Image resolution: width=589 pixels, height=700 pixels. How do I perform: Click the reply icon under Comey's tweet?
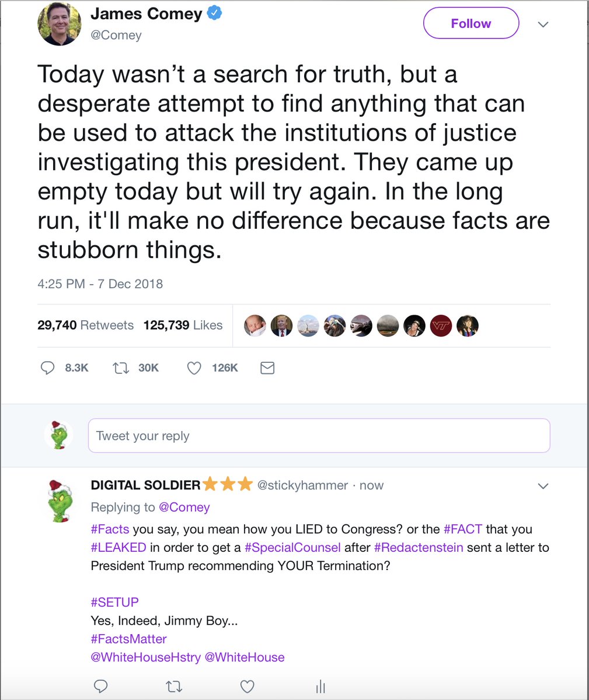pos(47,368)
